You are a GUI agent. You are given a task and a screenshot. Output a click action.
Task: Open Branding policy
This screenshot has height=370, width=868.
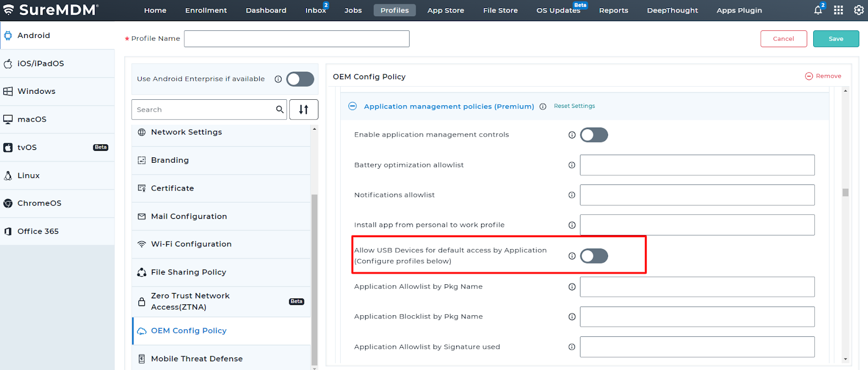pos(221,161)
